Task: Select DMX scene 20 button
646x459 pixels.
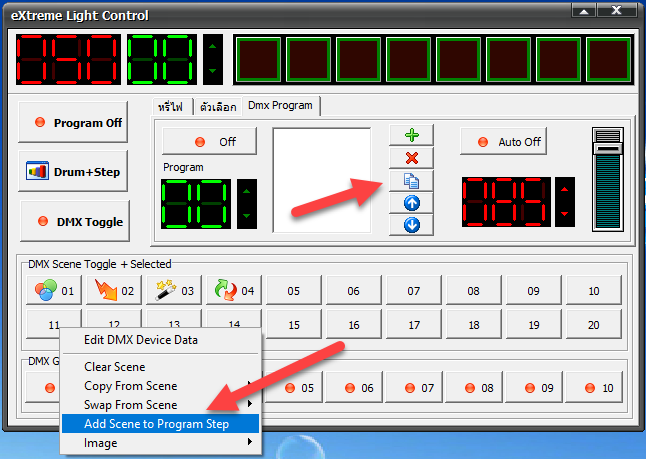Action: point(594,325)
